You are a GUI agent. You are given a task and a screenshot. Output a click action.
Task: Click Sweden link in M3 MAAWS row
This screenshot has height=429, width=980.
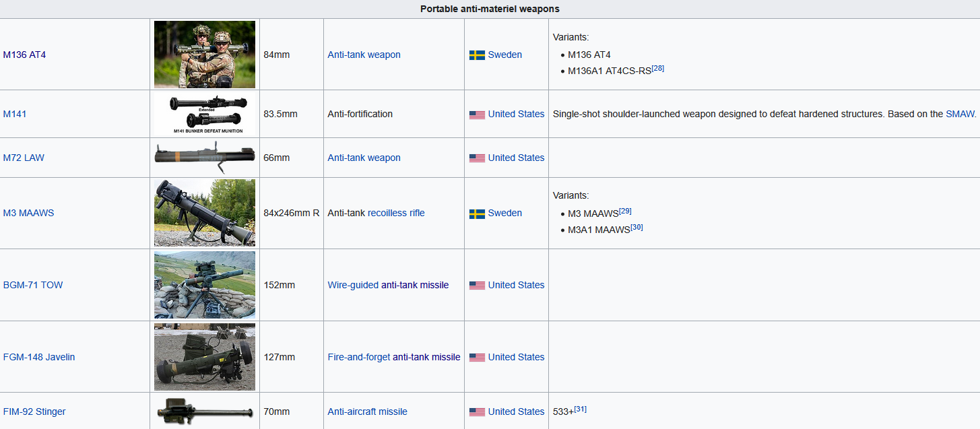point(505,213)
